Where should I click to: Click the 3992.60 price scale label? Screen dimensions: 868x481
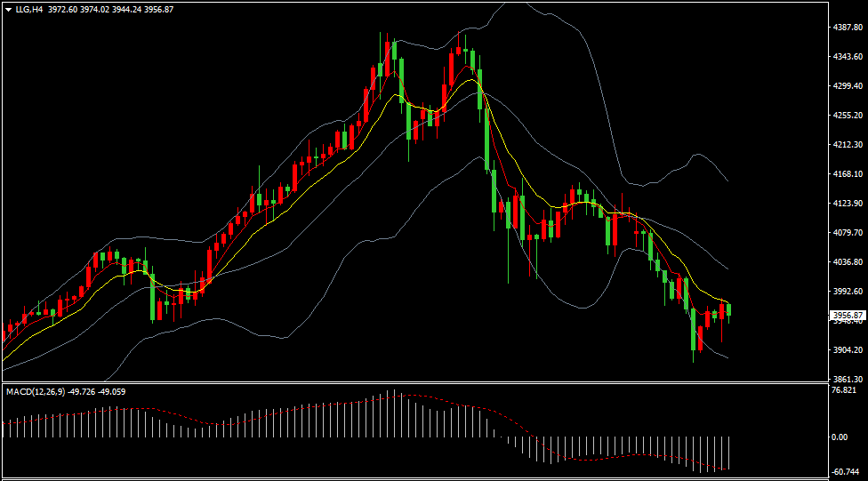tap(847, 292)
